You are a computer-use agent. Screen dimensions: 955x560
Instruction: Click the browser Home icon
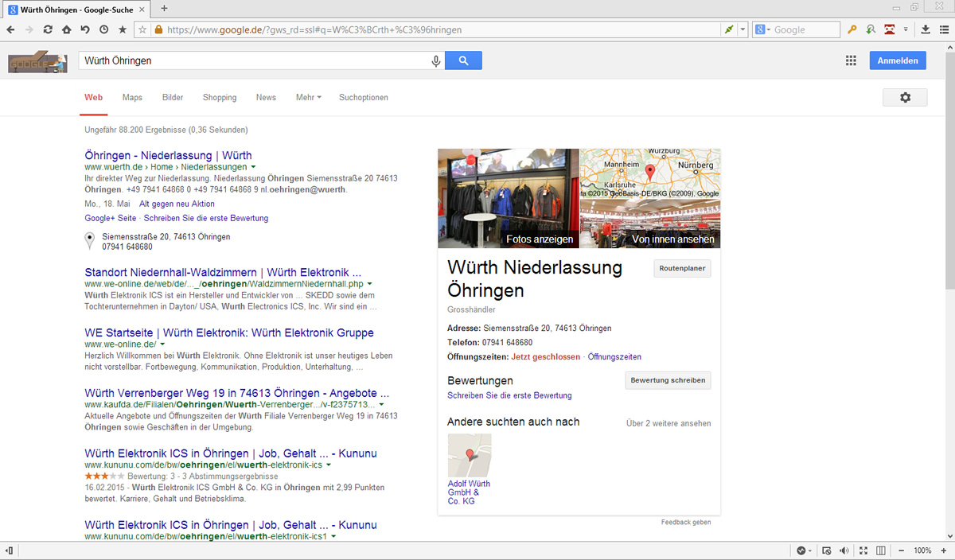coord(67,29)
